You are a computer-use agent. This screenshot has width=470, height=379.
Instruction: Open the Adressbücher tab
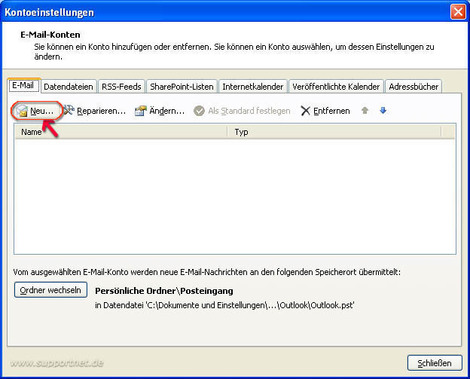[413, 87]
